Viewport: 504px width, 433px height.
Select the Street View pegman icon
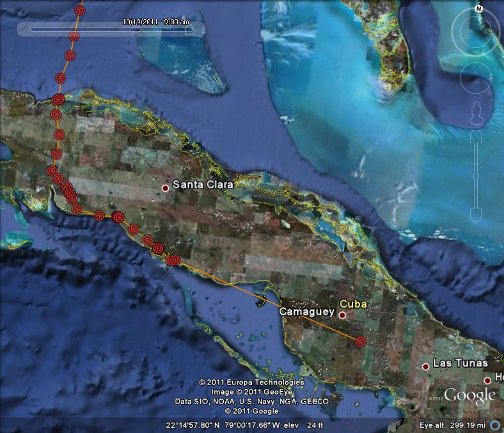pyautogui.click(x=477, y=114)
